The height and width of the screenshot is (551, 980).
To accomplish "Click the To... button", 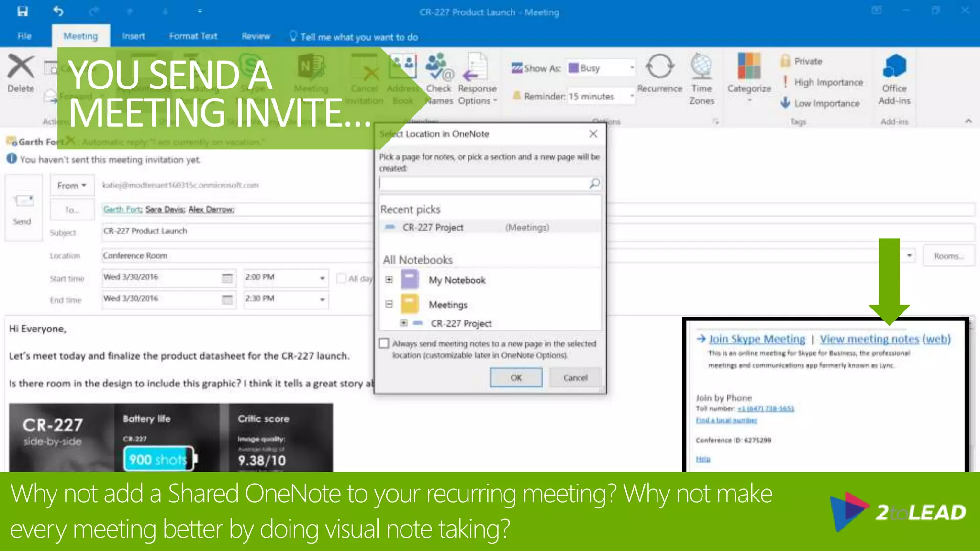I will [72, 210].
